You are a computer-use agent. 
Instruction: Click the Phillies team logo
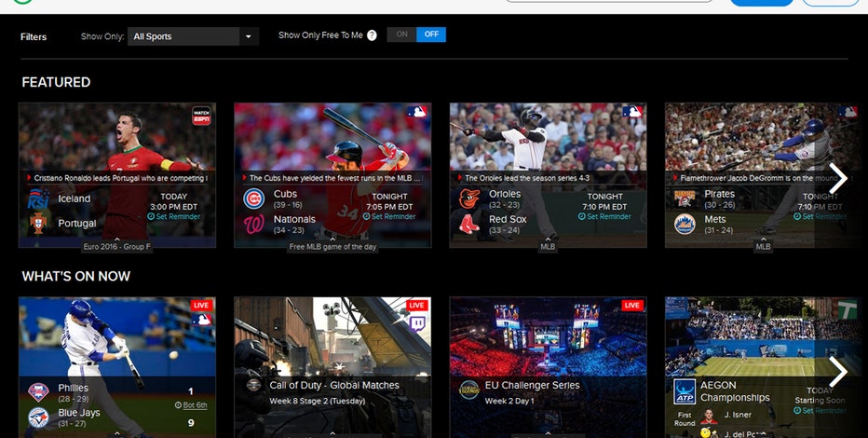(x=38, y=392)
